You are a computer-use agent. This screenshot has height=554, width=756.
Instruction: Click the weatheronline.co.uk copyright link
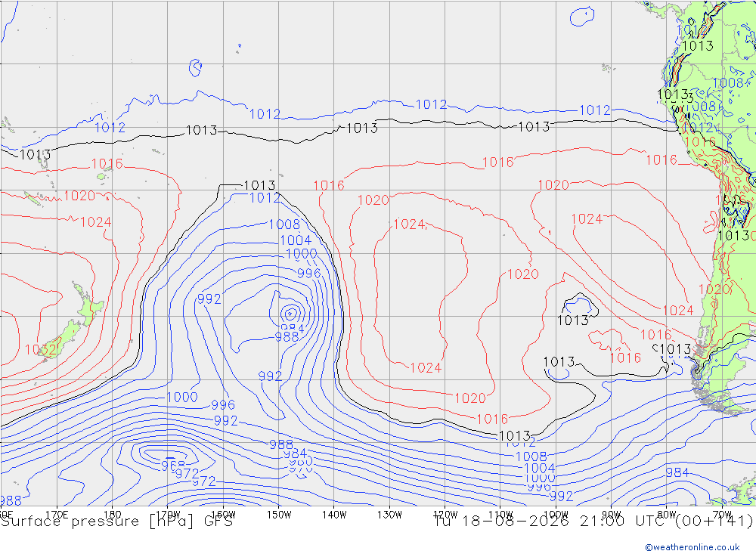(x=692, y=547)
